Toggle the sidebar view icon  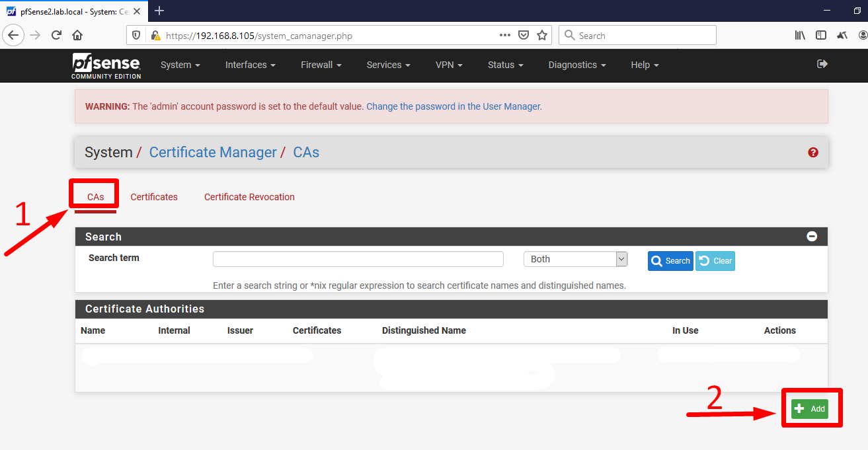tap(820, 36)
